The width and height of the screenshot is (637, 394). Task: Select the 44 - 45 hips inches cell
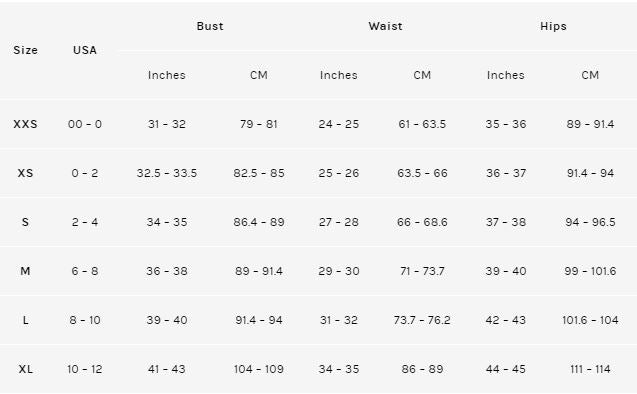pyautogui.click(x=506, y=369)
